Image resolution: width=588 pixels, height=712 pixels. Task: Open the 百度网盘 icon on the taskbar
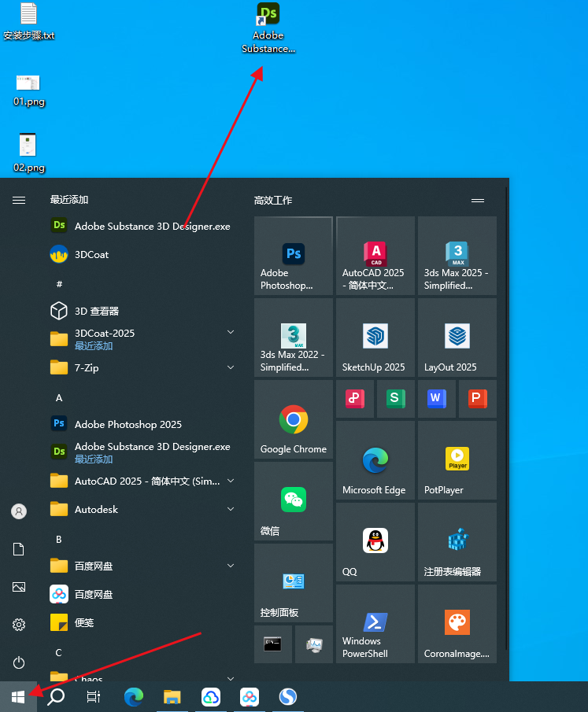(x=250, y=696)
